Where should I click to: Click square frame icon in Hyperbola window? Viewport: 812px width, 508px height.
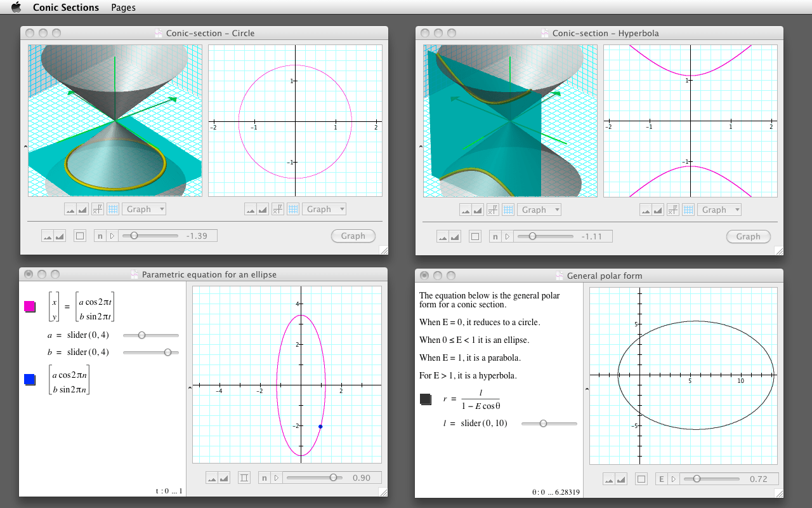(475, 236)
